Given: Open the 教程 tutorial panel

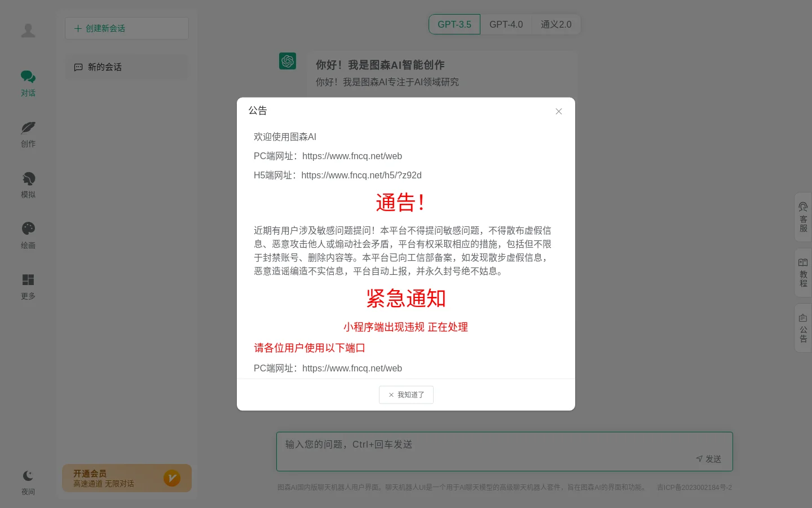Looking at the screenshot, I should pyautogui.click(x=803, y=273).
